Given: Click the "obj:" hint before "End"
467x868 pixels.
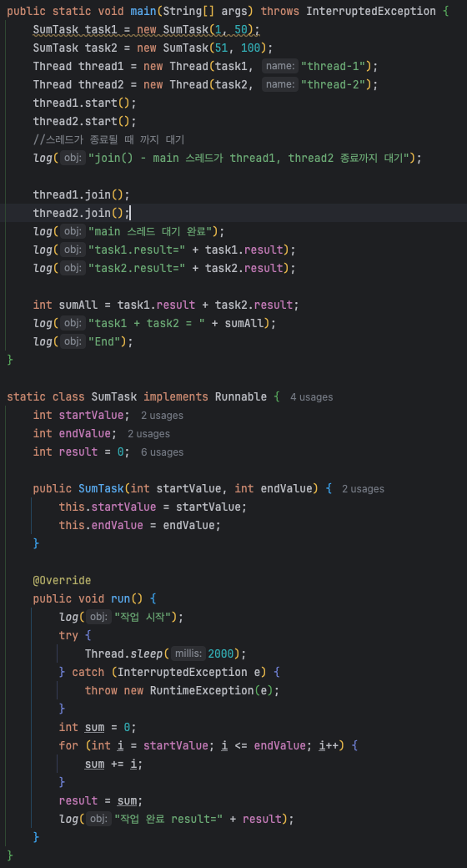Looking at the screenshot, I should 73,341.
